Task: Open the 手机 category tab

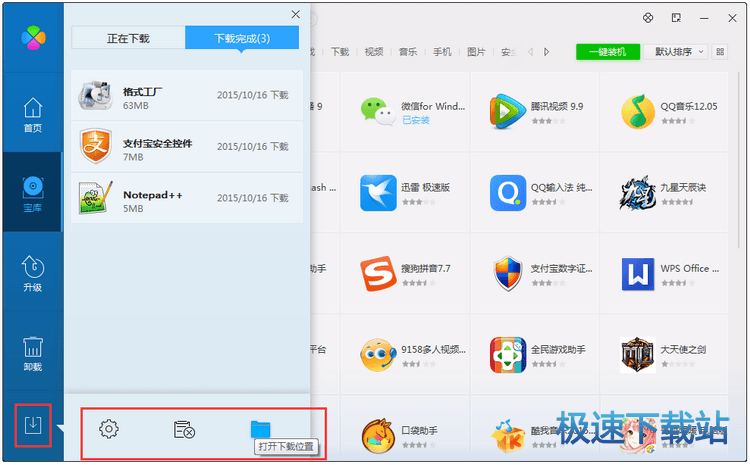Action: click(442, 52)
